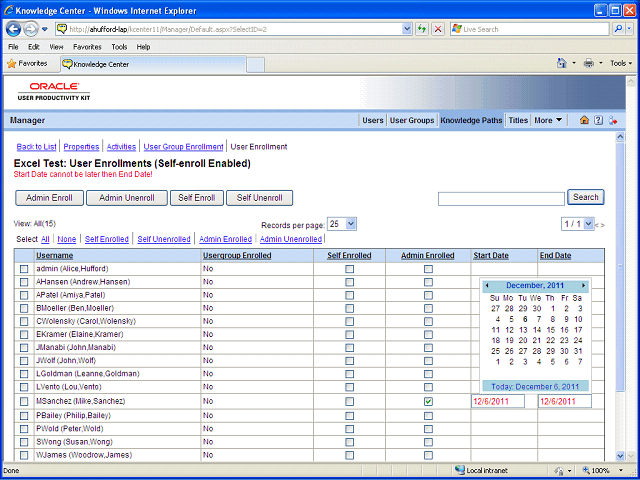Open the search provider dropdown arrow
Viewport: 640px width, 480px height.
(630, 29)
